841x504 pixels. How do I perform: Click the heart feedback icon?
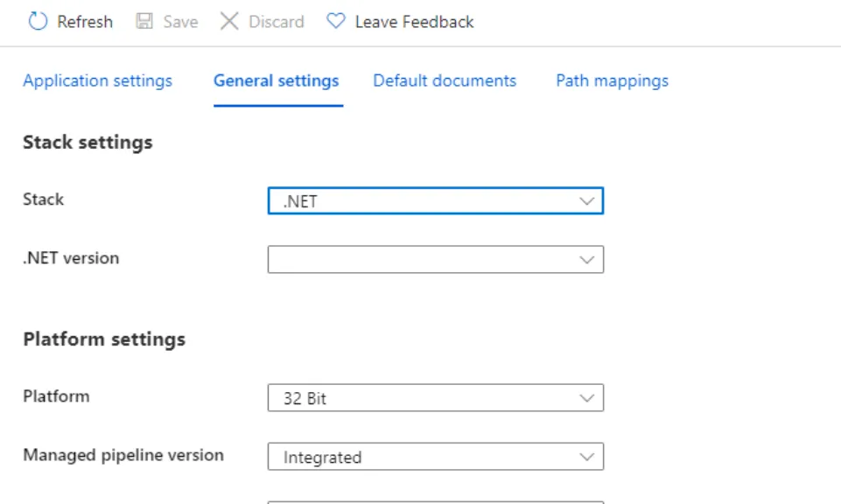tap(336, 22)
